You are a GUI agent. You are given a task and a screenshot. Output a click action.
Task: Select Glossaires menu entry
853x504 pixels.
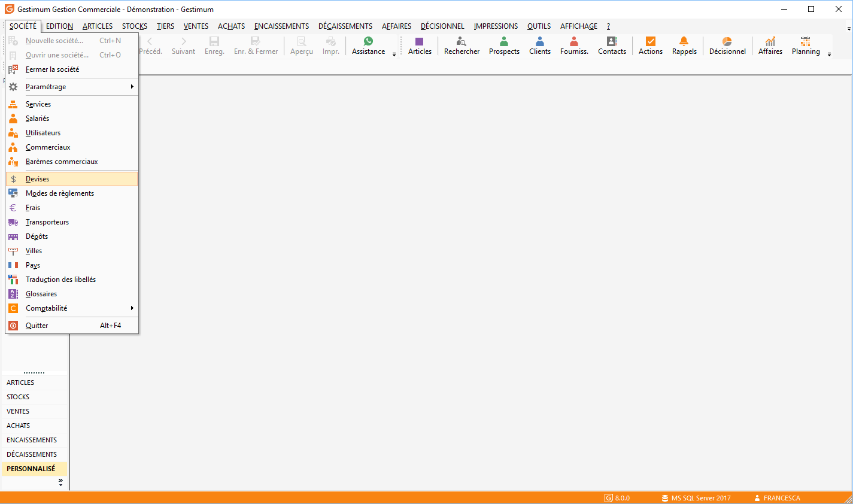click(x=72, y=294)
